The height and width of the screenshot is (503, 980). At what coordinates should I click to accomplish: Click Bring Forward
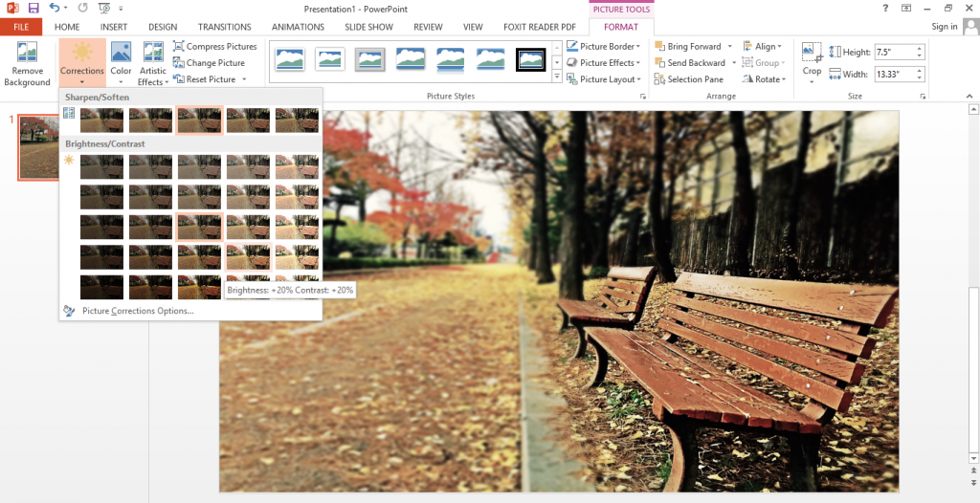[687, 46]
